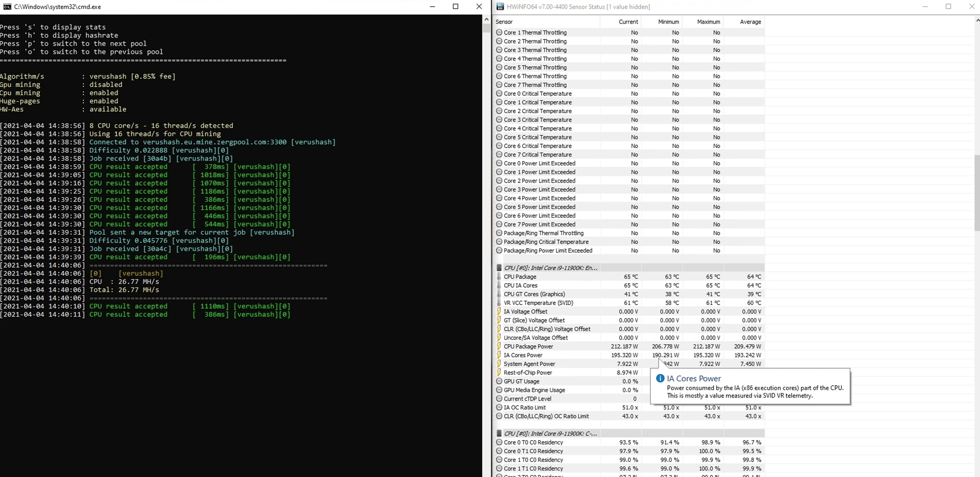Image resolution: width=980 pixels, height=477 pixels.
Task: Collapse the CPU [#0] Intel Core i9-11900K: En... group
Action: [550, 268]
